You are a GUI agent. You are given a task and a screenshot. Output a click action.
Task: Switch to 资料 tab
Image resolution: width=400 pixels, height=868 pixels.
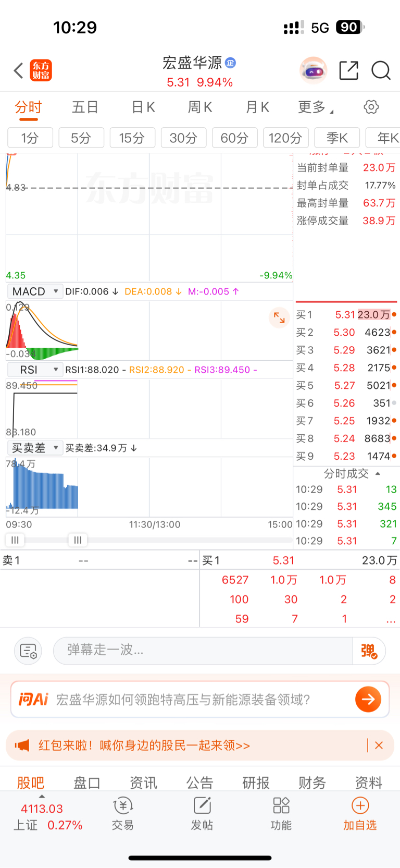pyautogui.click(x=369, y=783)
